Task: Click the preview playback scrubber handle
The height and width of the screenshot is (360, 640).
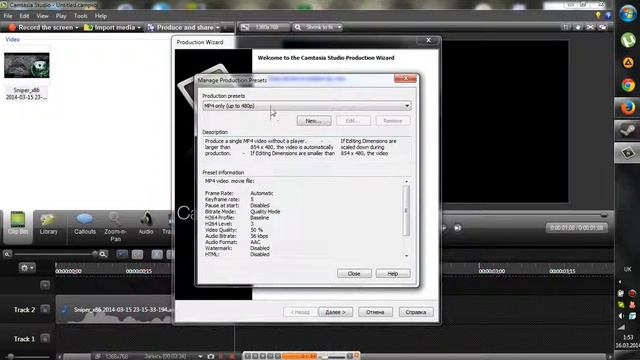Action: click(604, 215)
